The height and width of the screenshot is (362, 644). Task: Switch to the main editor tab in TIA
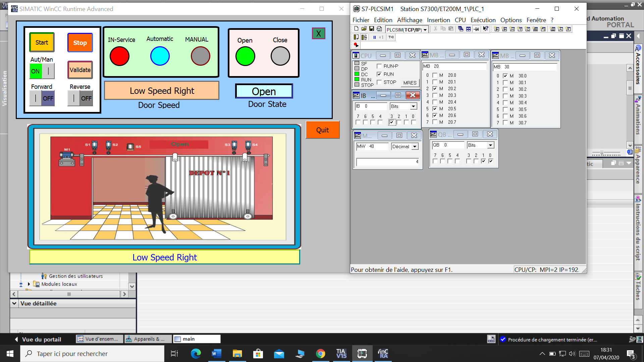tap(197, 339)
